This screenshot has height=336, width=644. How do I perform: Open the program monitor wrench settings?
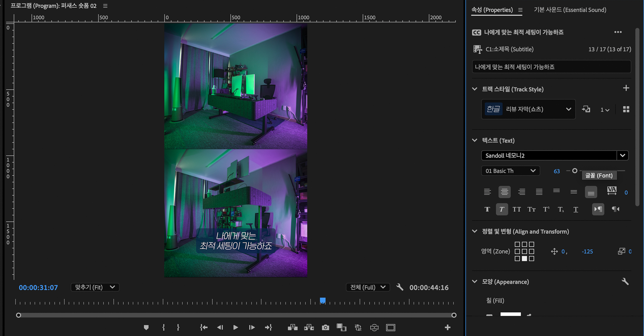[x=400, y=287]
